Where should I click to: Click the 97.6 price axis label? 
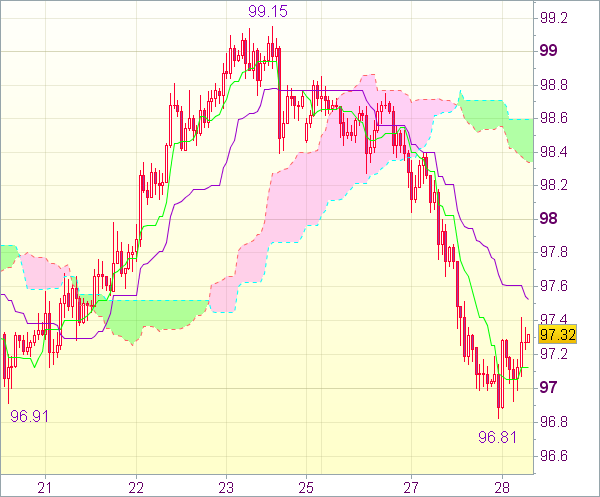point(553,286)
